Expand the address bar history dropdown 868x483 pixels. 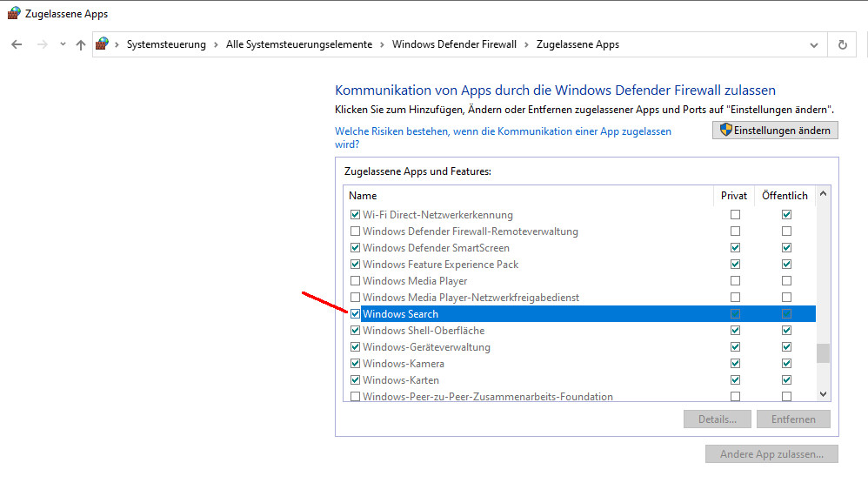click(813, 44)
